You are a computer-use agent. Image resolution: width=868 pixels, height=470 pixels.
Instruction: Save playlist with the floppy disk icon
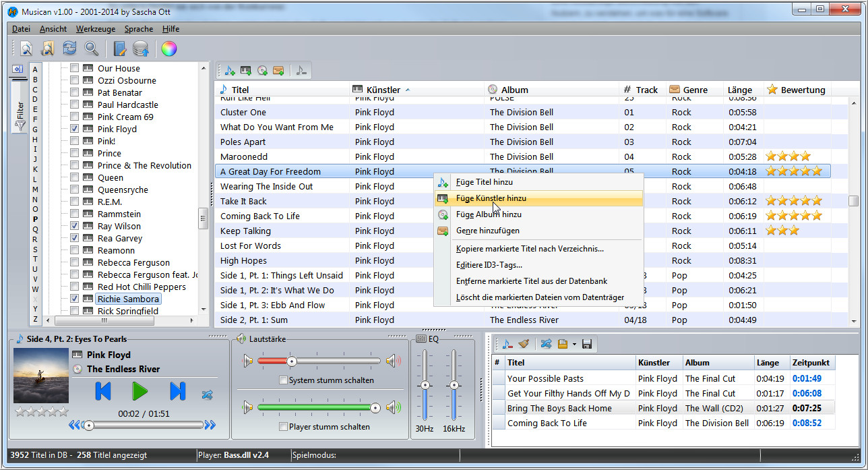point(587,344)
